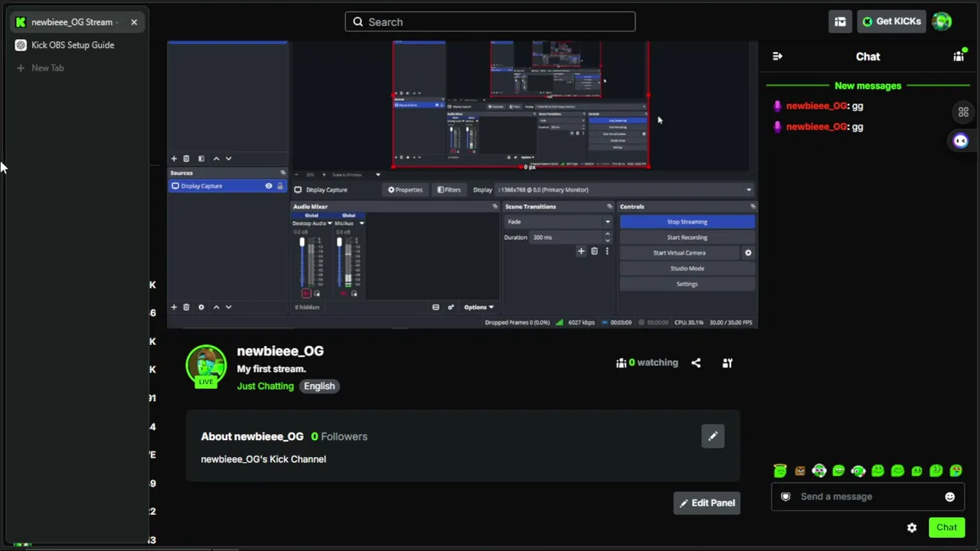Enable Studio Mode button
Image resolution: width=980 pixels, height=551 pixels.
(688, 269)
